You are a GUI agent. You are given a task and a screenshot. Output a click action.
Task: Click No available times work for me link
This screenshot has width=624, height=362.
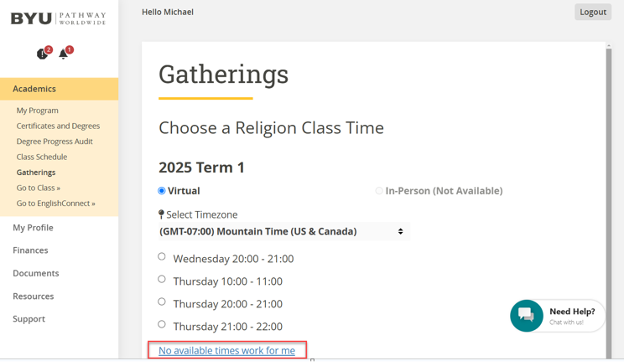coord(227,350)
